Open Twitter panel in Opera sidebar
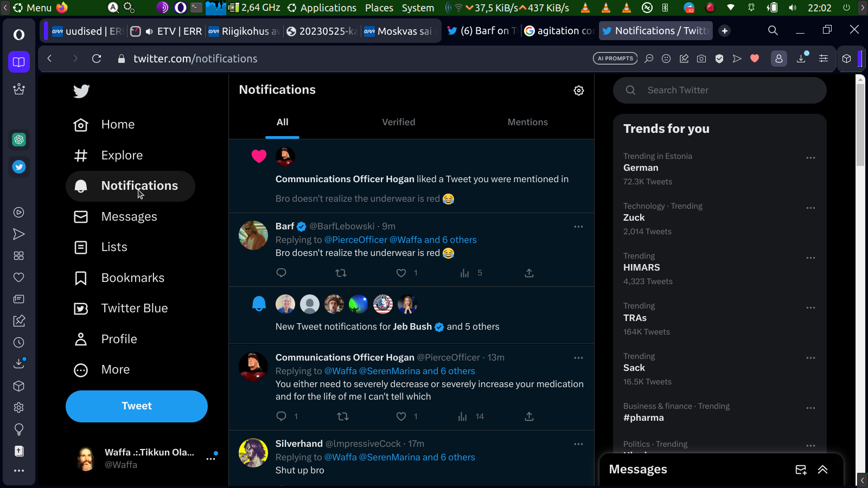 (19, 167)
